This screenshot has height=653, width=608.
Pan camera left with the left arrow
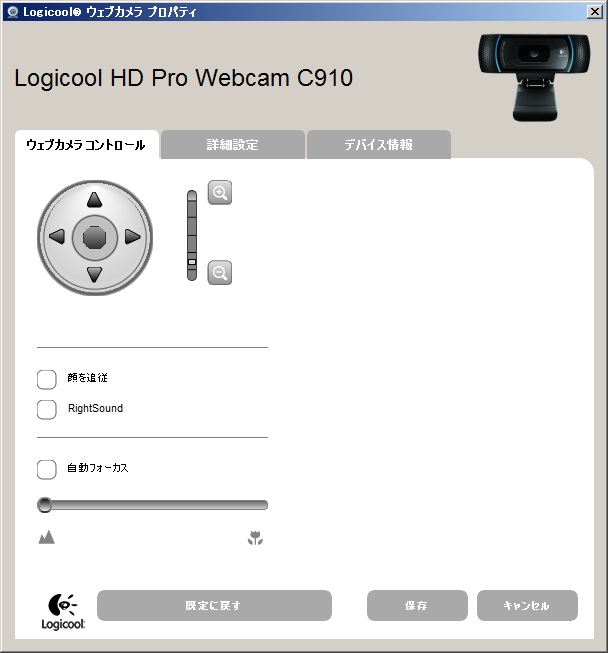pos(57,237)
